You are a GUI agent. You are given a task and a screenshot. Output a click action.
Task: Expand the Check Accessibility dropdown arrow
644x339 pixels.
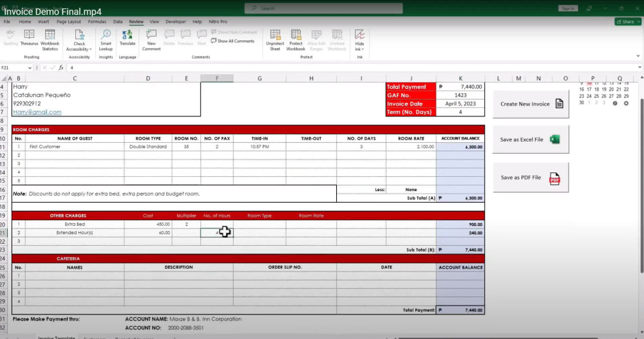coord(90,50)
